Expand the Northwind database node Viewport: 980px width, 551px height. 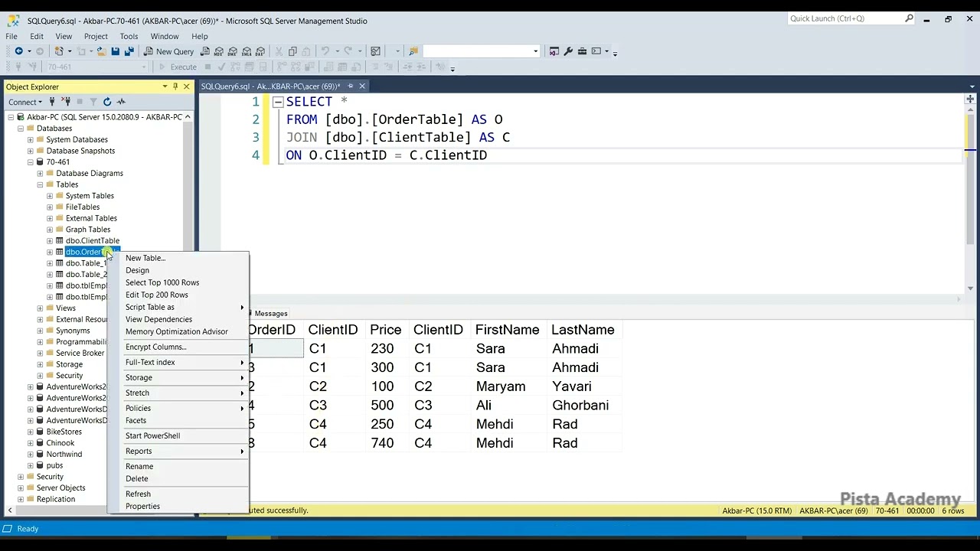pyautogui.click(x=31, y=454)
